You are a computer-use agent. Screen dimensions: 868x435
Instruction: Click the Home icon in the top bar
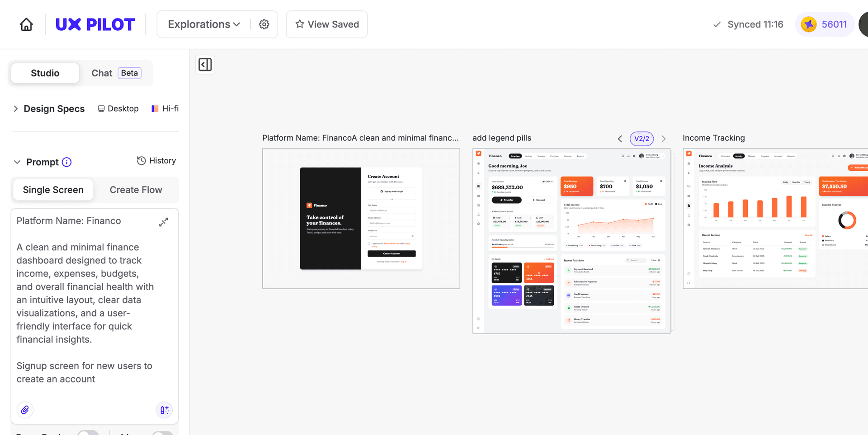pyautogui.click(x=26, y=24)
